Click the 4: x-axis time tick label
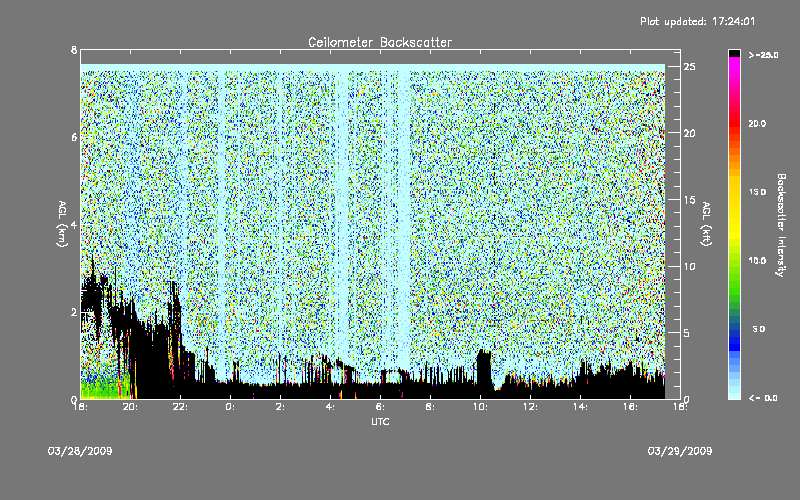 330,407
